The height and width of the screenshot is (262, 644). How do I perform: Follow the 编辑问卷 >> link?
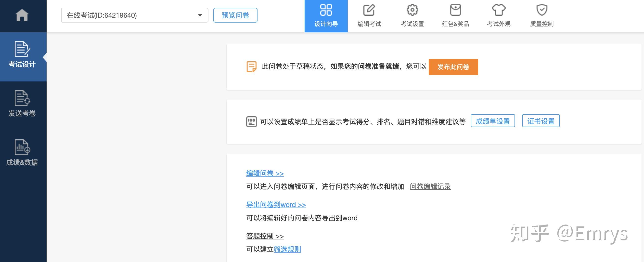(265, 173)
